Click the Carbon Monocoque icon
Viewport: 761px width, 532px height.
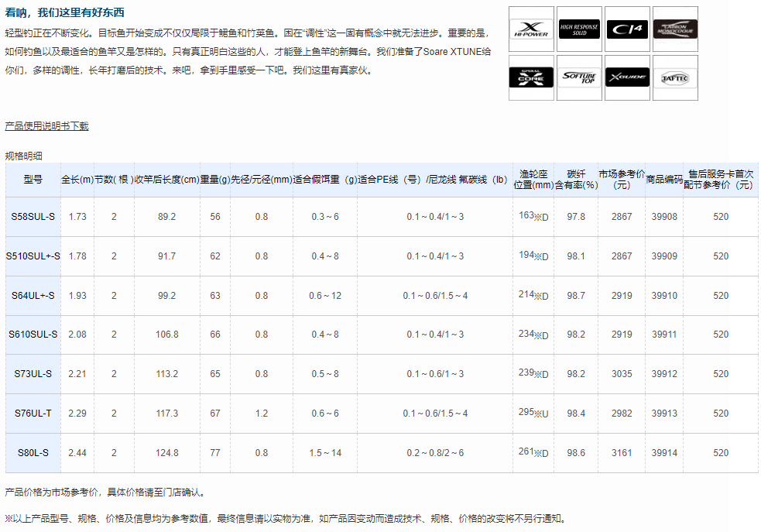[675, 29]
